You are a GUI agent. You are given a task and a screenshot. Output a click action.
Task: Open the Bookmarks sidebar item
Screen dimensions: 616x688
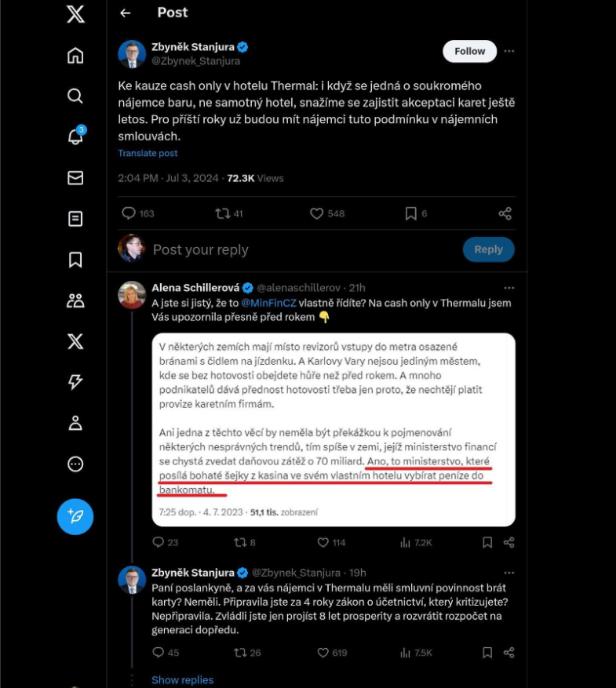tap(75, 259)
